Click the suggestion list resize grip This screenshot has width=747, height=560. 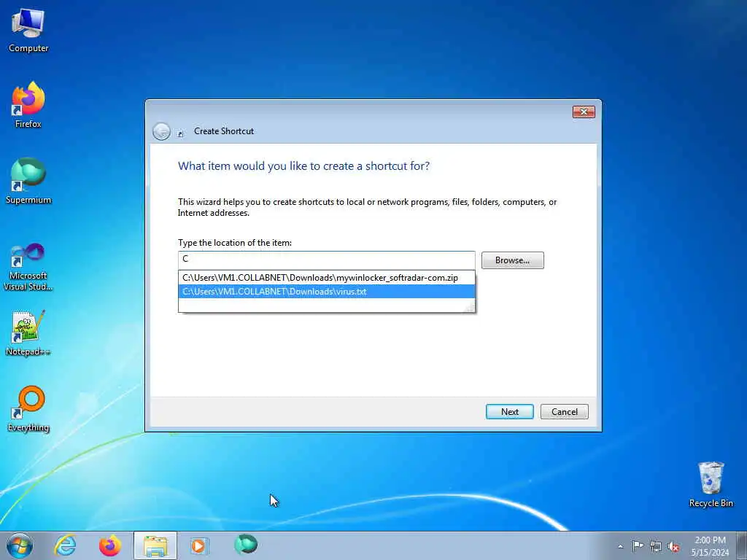click(470, 308)
